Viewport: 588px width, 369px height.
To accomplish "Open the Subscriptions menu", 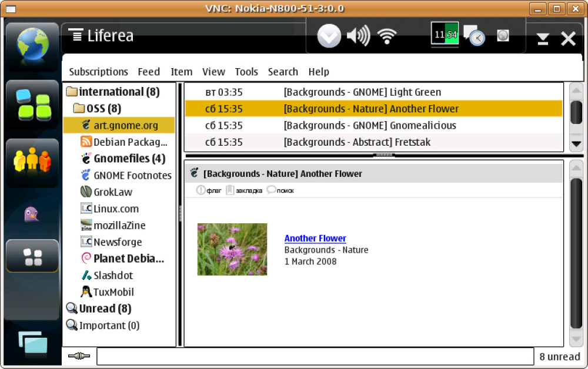I will (x=98, y=72).
